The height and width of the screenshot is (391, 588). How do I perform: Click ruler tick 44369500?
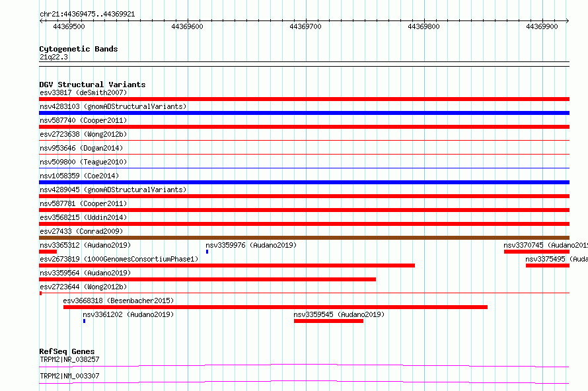pyautogui.click(x=69, y=26)
